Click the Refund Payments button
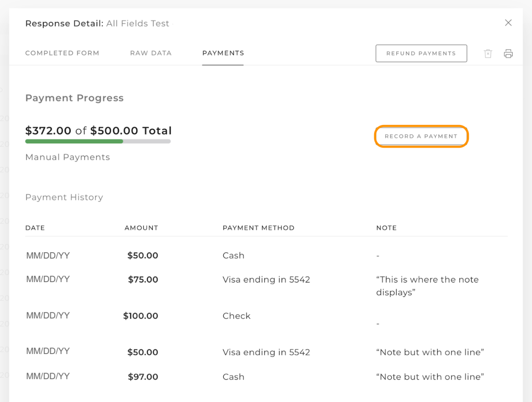 point(421,53)
